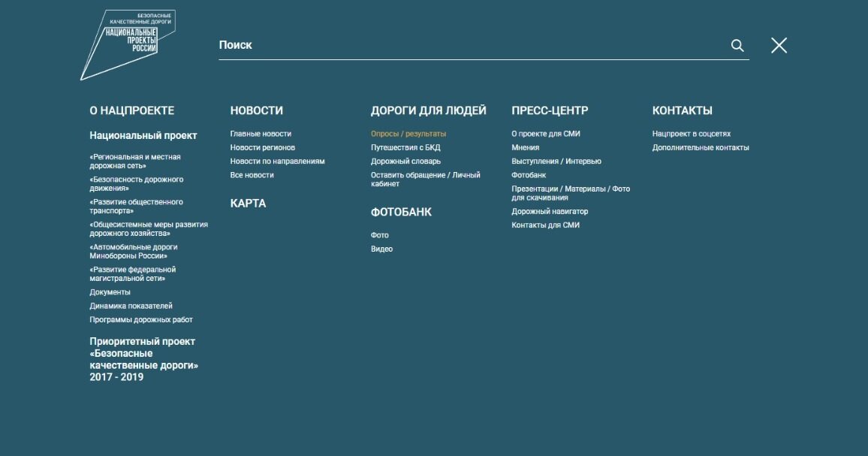The width and height of the screenshot is (868, 456).
Task: Open Главные новости link
Action: [261, 134]
